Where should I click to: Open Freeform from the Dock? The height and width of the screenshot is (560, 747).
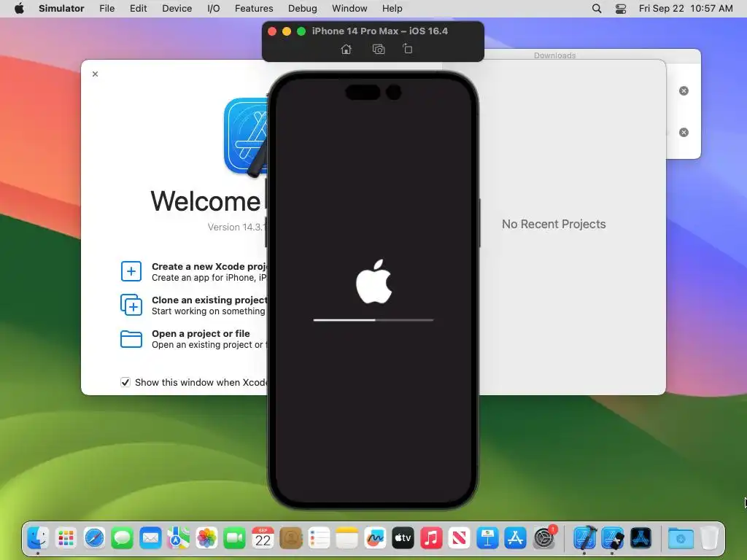click(375, 538)
